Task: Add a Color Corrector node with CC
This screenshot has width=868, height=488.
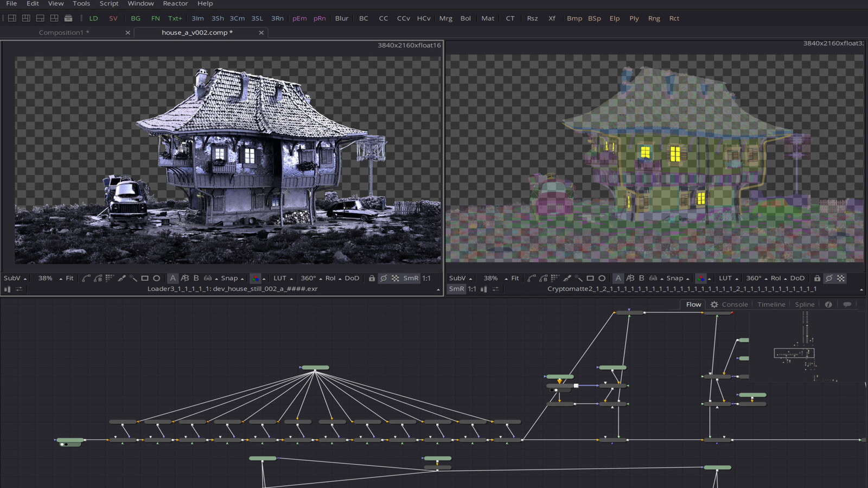Action: [384, 18]
